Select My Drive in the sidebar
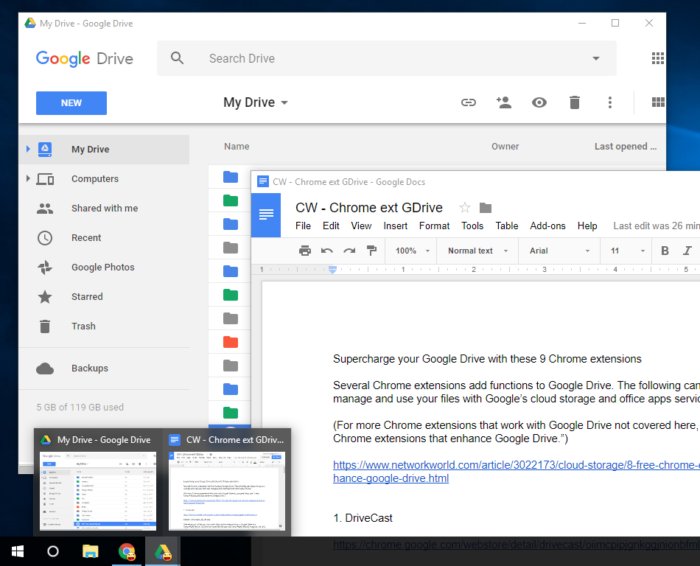This screenshot has width=700, height=566. [104, 149]
